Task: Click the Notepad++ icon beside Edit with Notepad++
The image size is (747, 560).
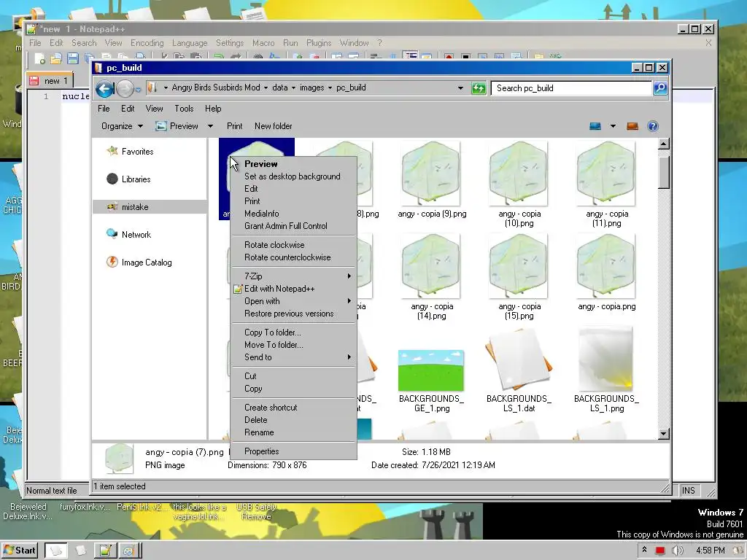Action: pyautogui.click(x=238, y=289)
